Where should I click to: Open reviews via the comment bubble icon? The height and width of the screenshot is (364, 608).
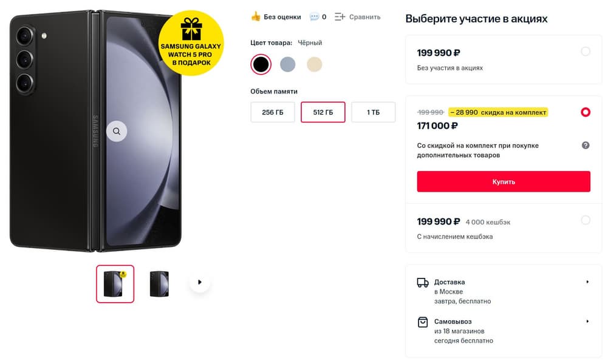click(314, 17)
